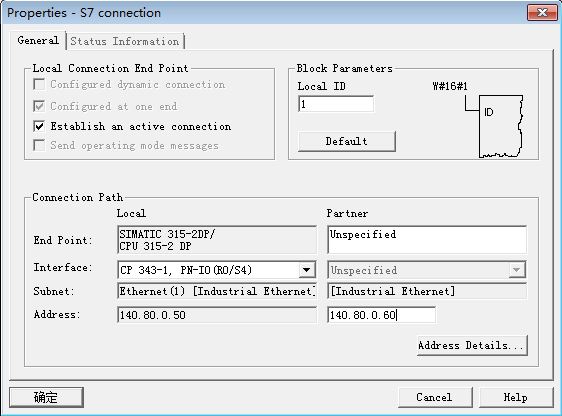Select the General tab

click(x=38, y=40)
